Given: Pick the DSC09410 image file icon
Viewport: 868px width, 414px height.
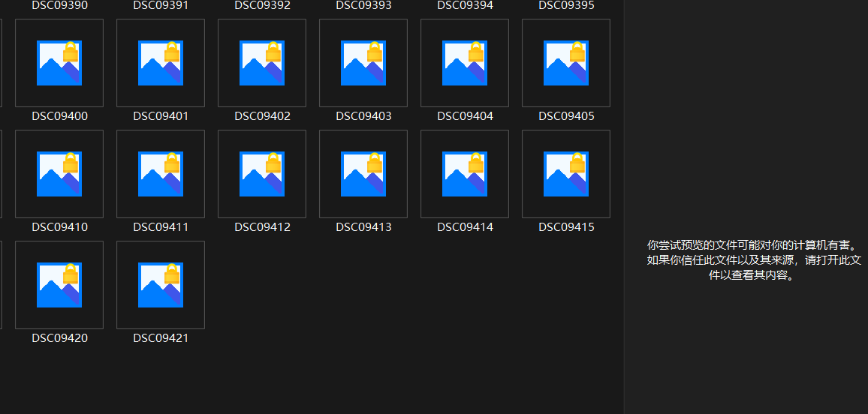Looking at the screenshot, I should pyautogui.click(x=59, y=174).
